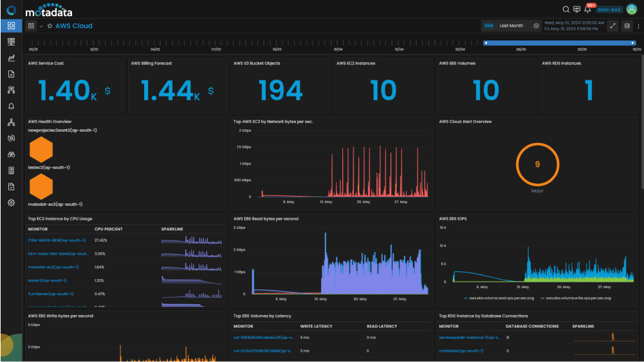The width and height of the screenshot is (644, 362).
Task: Mark AWS Cloud dashboard as favorite star
Action: (50, 26)
